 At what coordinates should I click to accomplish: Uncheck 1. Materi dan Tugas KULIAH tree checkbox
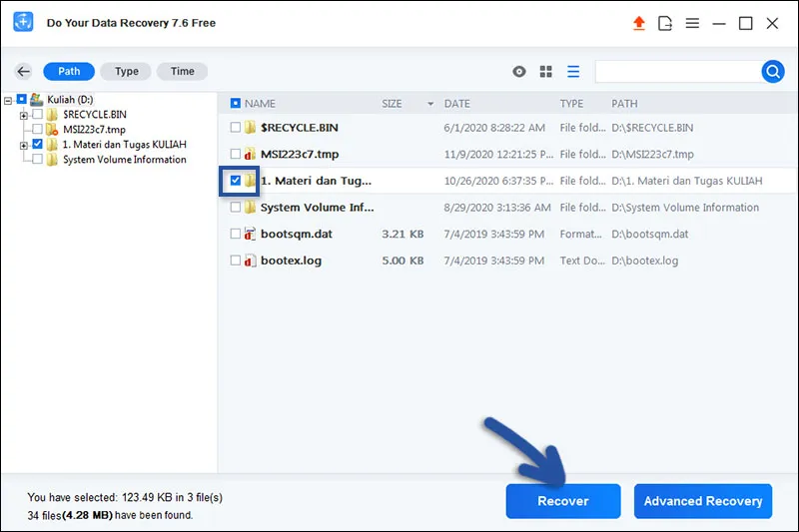[37, 144]
